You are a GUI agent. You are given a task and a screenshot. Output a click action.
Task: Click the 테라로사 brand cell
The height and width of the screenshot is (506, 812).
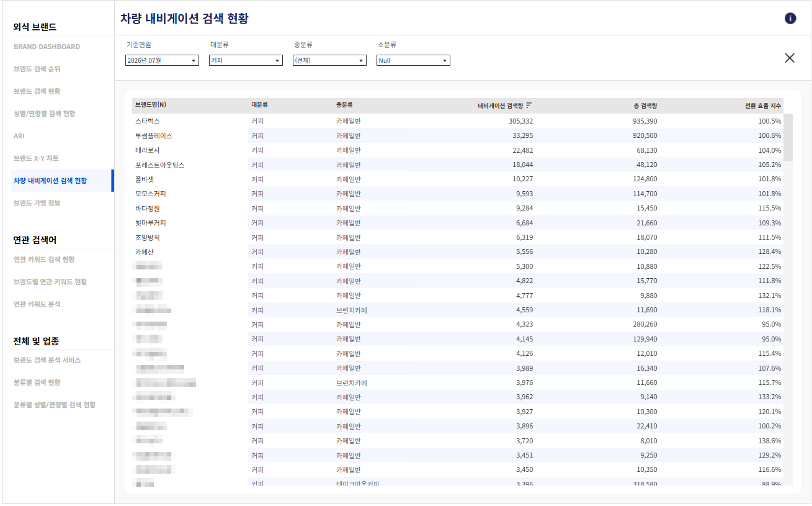[x=147, y=150]
